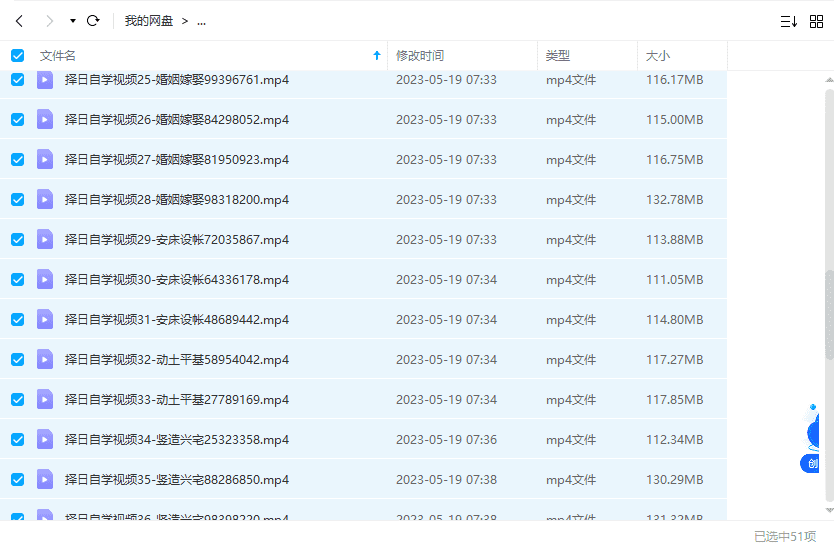Uncheck the 择日自学视频30 file checkbox

point(17,279)
